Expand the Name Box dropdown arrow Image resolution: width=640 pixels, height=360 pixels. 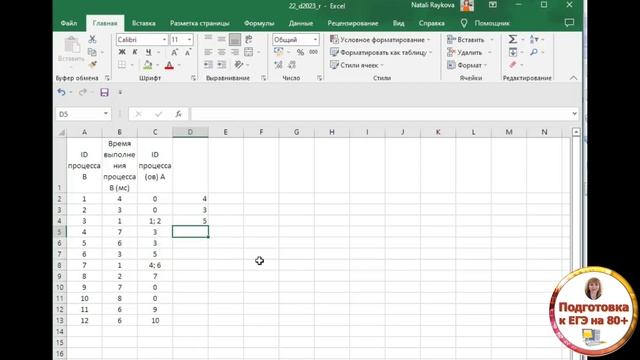point(106,114)
